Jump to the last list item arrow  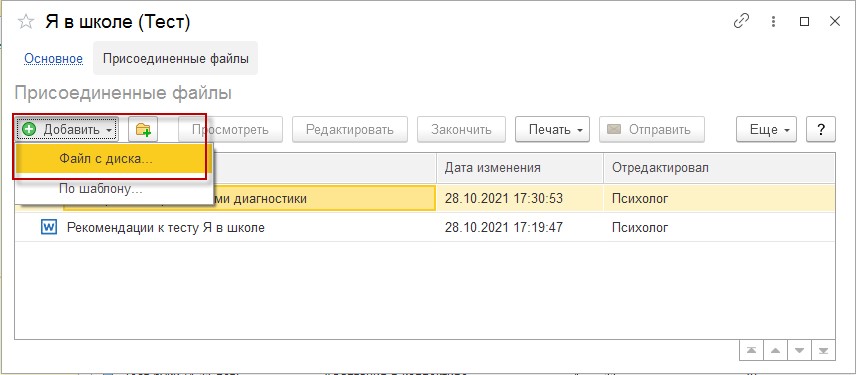pos(823,350)
